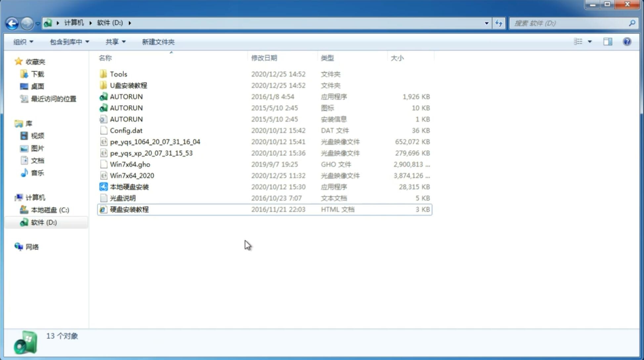This screenshot has height=360, width=644.
Task: Click 包含到库中 dropdown
Action: pyautogui.click(x=69, y=42)
